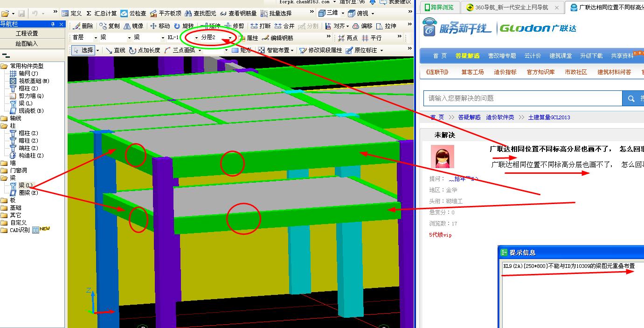Collapse the 常用构件类型 folder

(4, 66)
